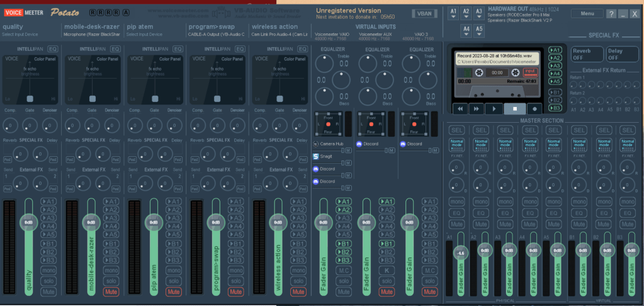Open the Menu button

tap(587, 14)
